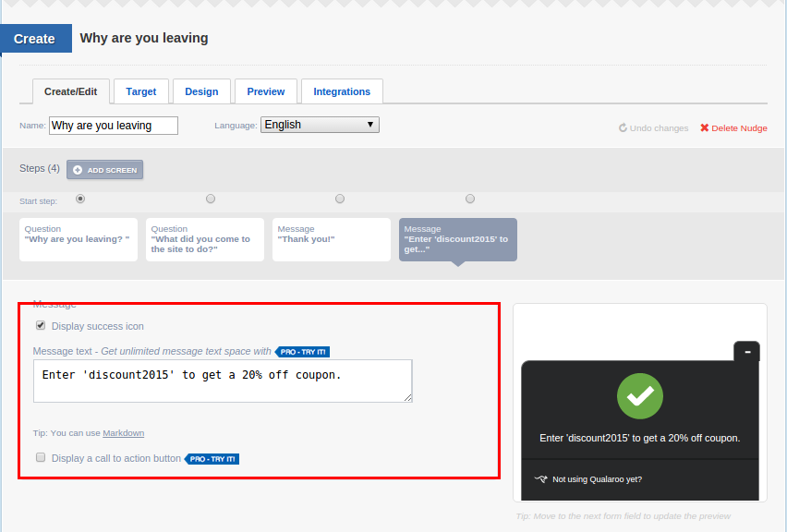Click the red X Delete Nudge icon
The height and width of the screenshot is (532, 787).
click(705, 128)
